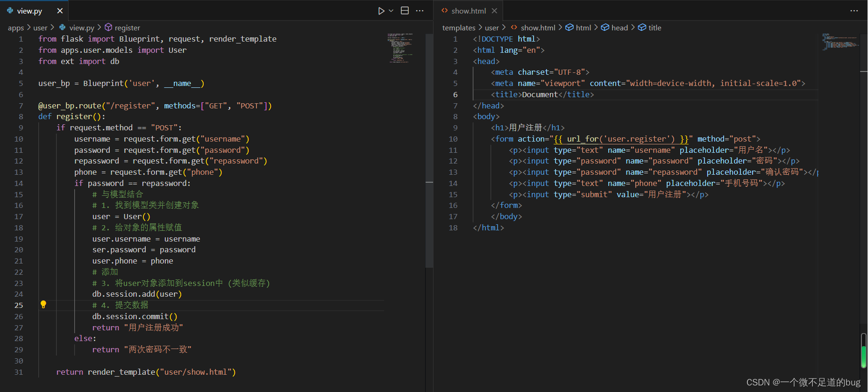Screen dimensions: 868x392
Task: Open more actions menu for show.html editor
Action: [854, 11]
